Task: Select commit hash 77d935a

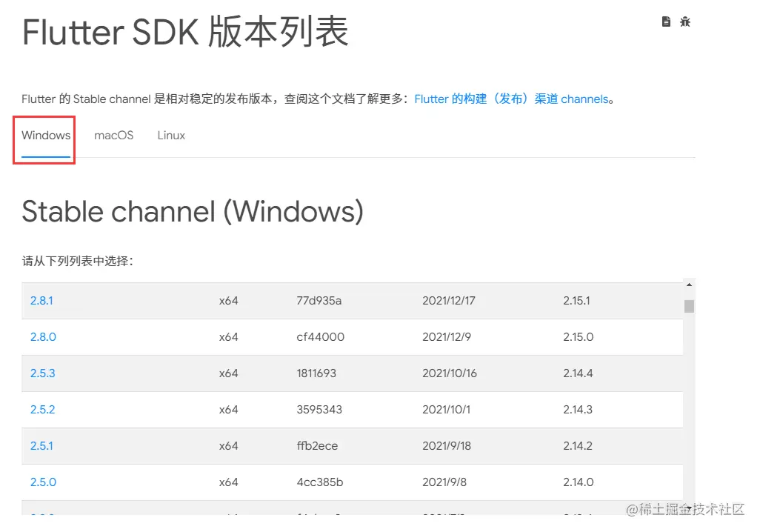Action: coord(319,301)
